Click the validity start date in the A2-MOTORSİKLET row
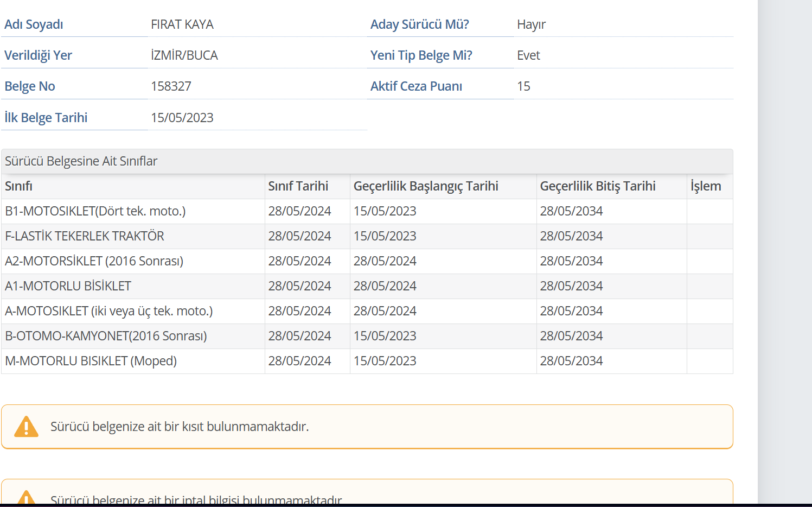Image resolution: width=812 pixels, height=507 pixels. tap(385, 261)
